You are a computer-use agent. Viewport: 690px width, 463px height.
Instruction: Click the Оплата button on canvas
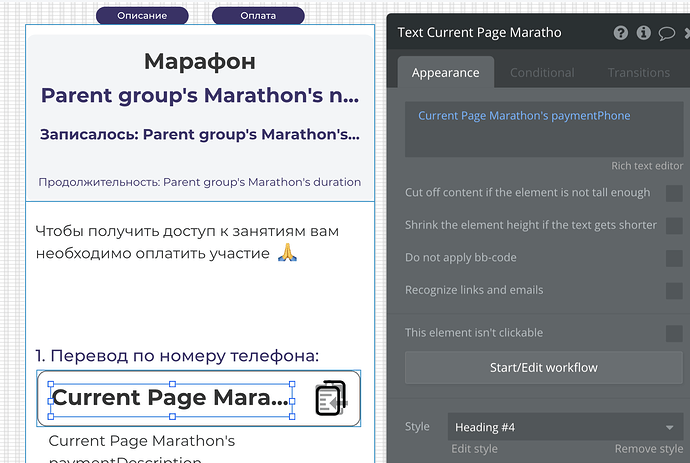pyautogui.click(x=258, y=16)
